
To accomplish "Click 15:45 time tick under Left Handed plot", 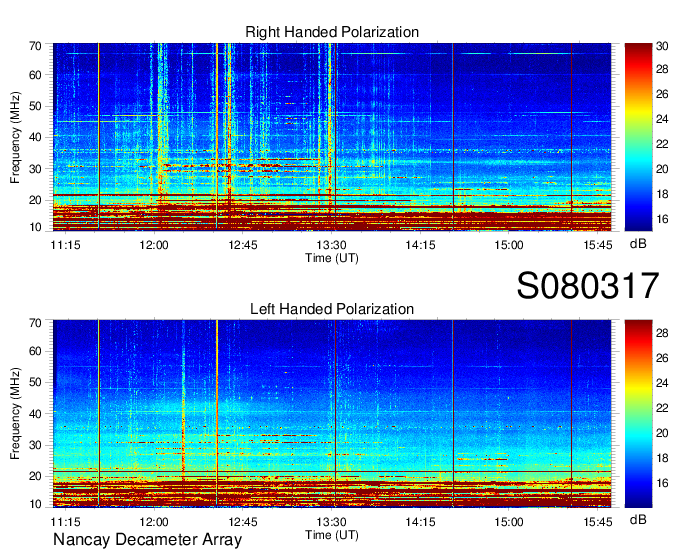I will point(598,522).
